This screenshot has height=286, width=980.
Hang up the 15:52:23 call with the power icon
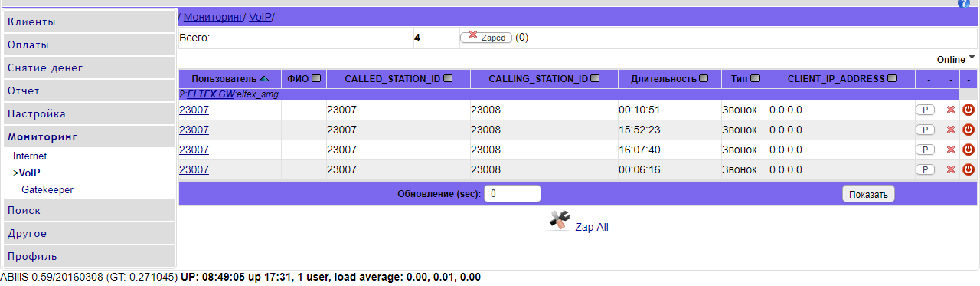click(968, 130)
